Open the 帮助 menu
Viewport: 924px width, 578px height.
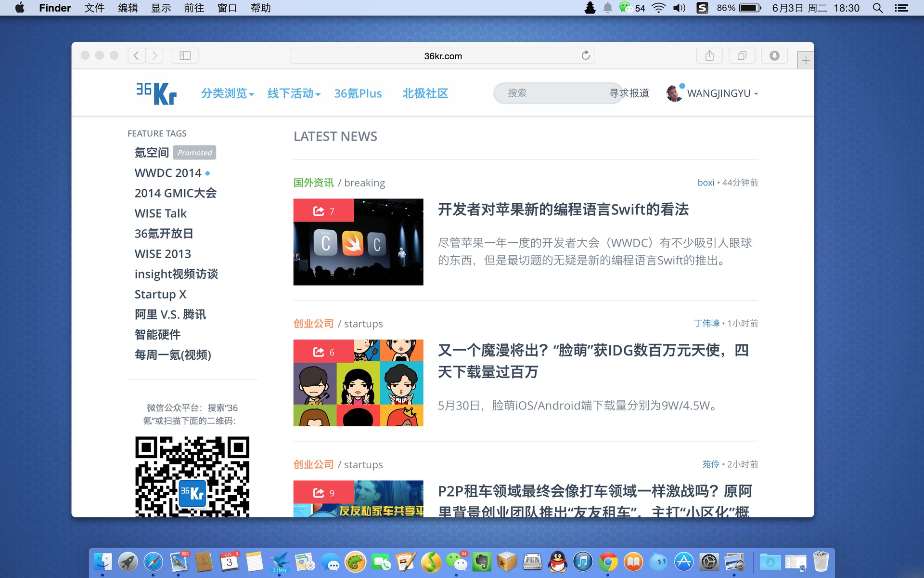260,8
